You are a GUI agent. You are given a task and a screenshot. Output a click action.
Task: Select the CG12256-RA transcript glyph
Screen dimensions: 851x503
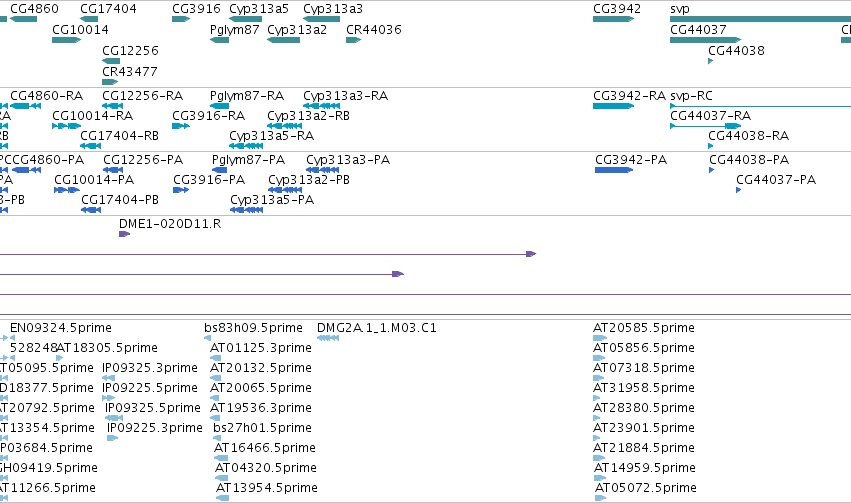click(x=112, y=106)
